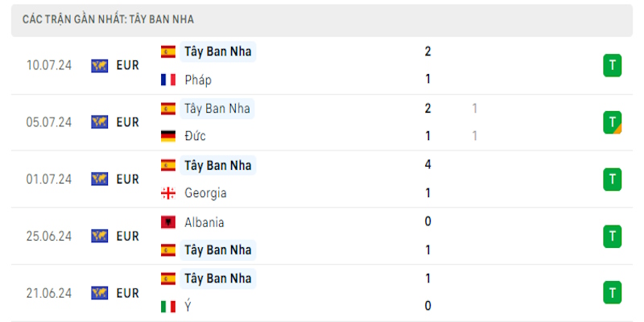Click the 05.07.24 match date
This screenshot has width=644, height=322.
coord(49,122)
